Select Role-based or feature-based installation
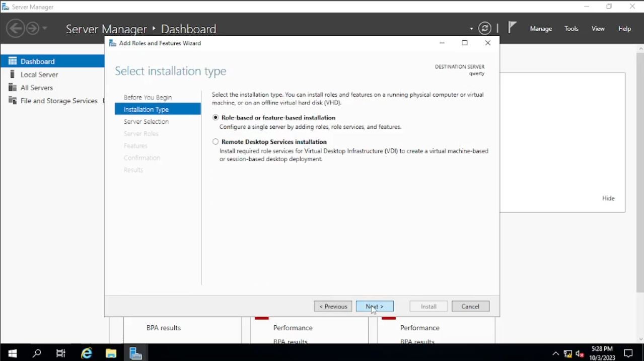Screen dimensions: 644x361 click(x=216, y=117)
